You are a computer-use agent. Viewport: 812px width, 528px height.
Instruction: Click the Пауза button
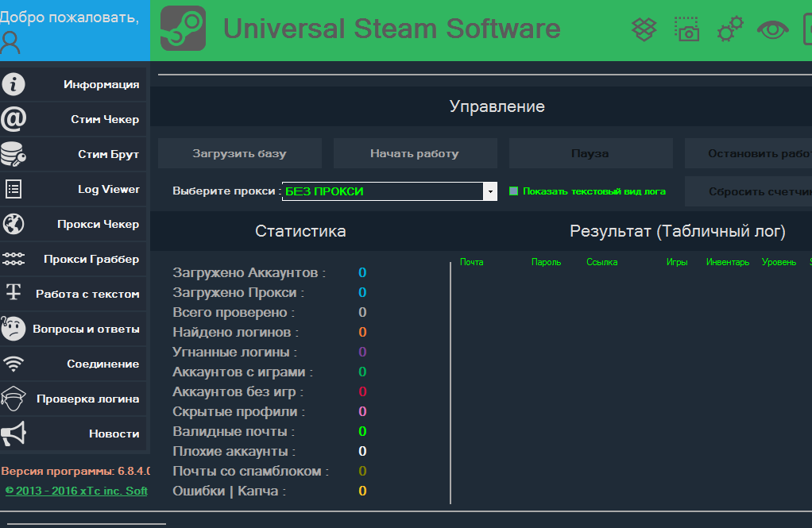click(591, 153)
